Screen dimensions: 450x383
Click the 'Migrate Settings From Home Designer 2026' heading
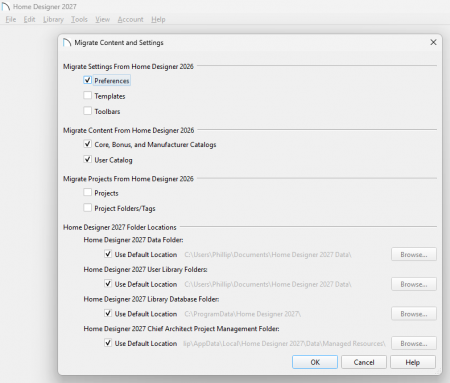(128, 66)
